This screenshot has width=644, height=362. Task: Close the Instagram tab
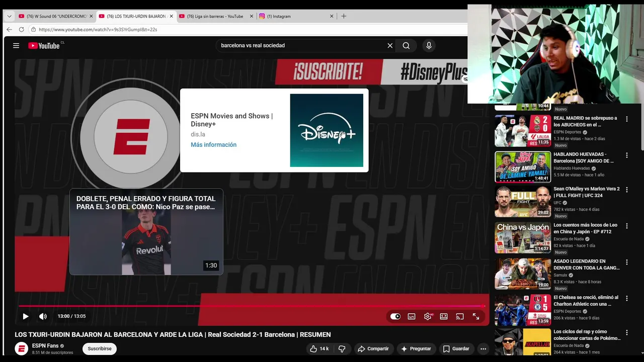(332, 16)
